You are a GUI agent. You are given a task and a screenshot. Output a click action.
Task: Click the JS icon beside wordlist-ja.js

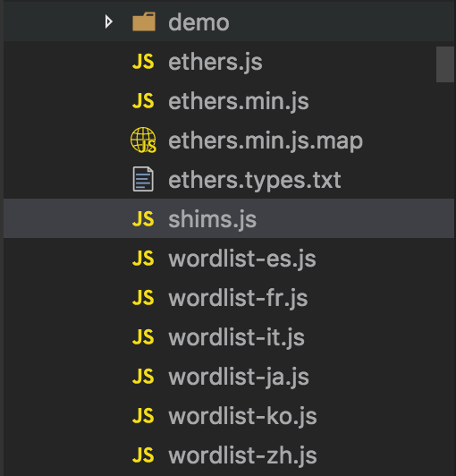(x=143, y=377)
